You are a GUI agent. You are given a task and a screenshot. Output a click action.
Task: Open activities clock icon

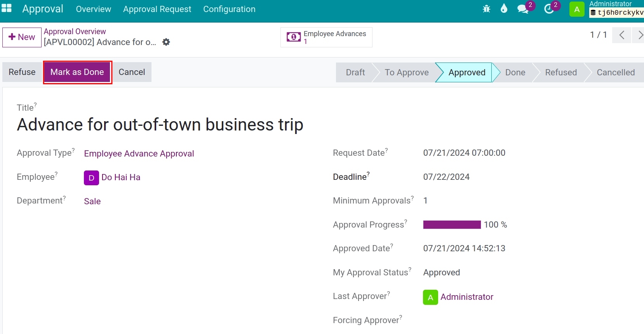[548, 9]
